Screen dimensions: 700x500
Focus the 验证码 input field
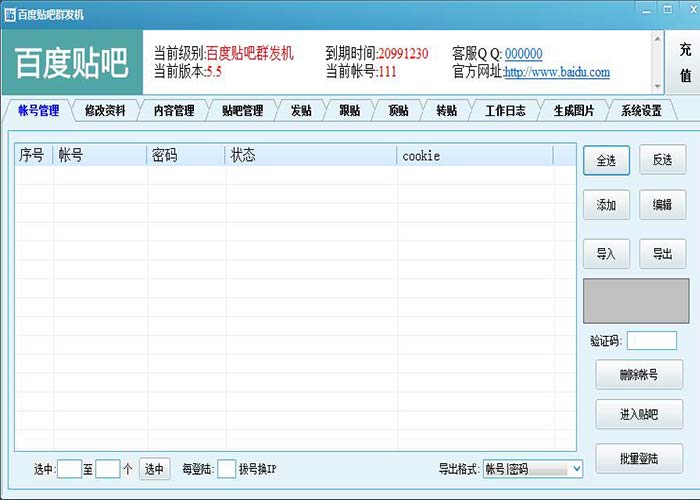[x=652, y=341]
